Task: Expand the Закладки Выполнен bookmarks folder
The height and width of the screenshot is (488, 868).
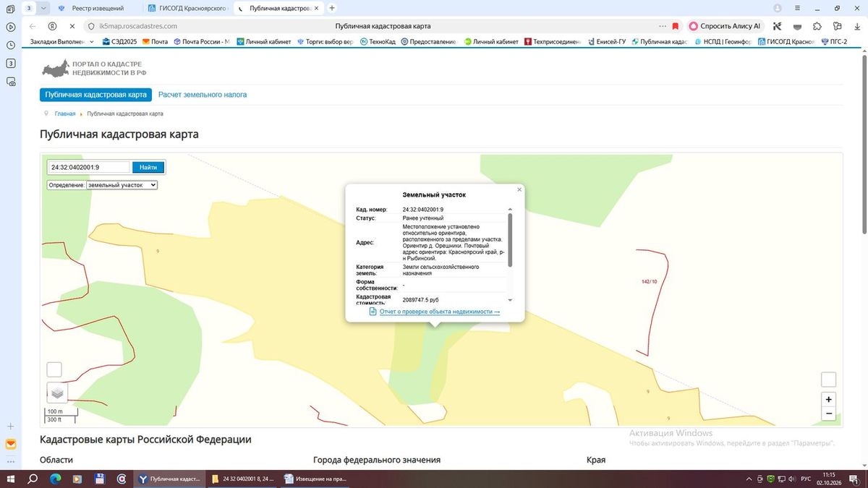Action: [62, 42]
